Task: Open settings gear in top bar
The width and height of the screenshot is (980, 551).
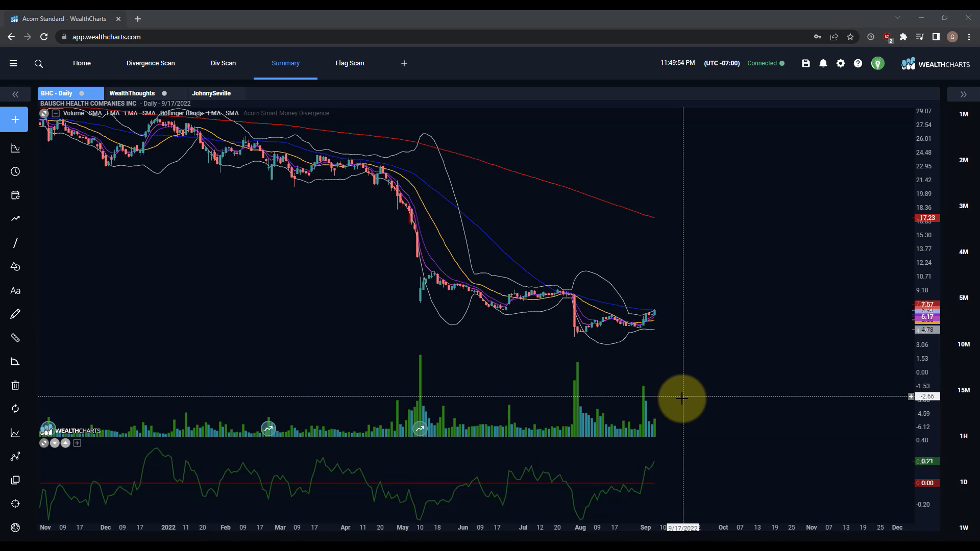Action: coord(841,63)
